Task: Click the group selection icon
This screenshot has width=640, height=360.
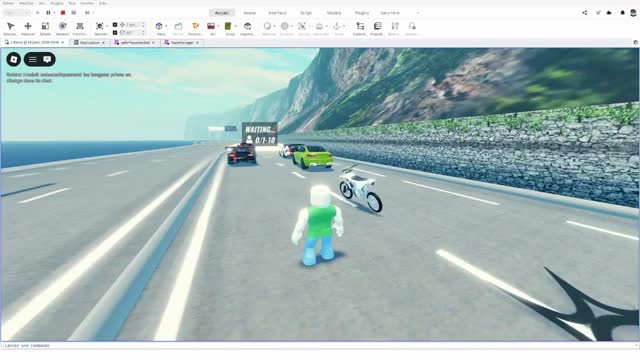Action: coord(302,26)
